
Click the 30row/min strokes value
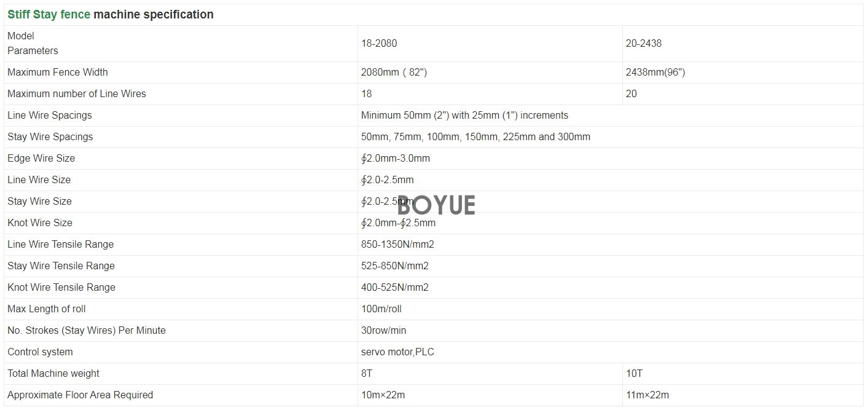[383, 331]
